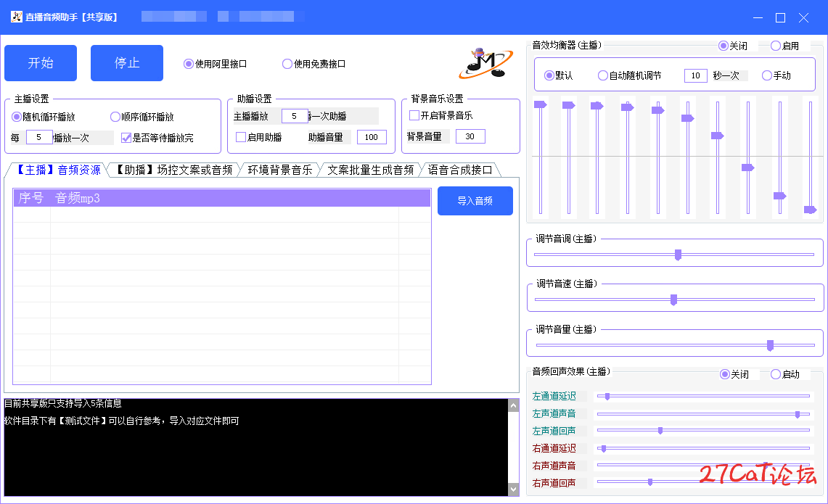Click the 背景音量 value field
The width and height of the screenshot is (828, 504).
pos(470,136)
